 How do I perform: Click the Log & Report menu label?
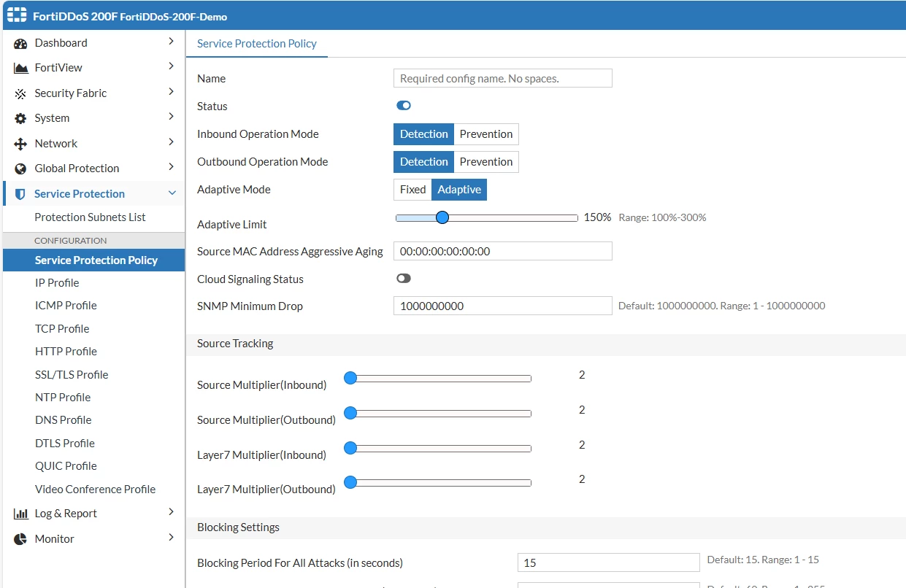[x=66, y=514]
